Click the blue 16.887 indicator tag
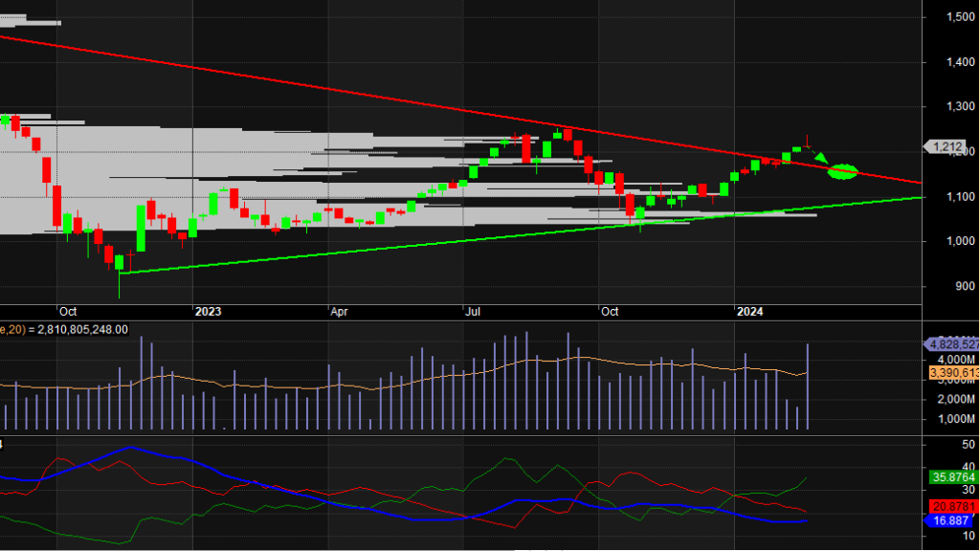The image size is (980, 551). pyautogui.click(x=949, y=521)
